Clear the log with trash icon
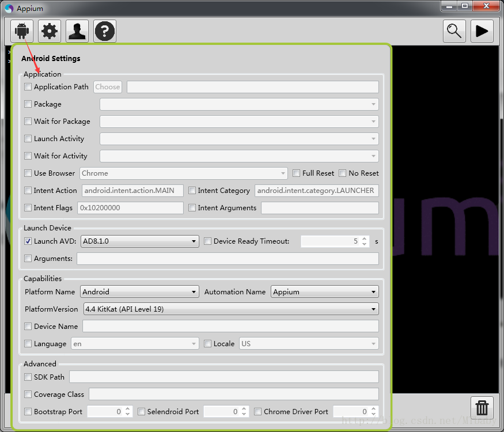The image size is (504, 432). (x=482, y=408)
